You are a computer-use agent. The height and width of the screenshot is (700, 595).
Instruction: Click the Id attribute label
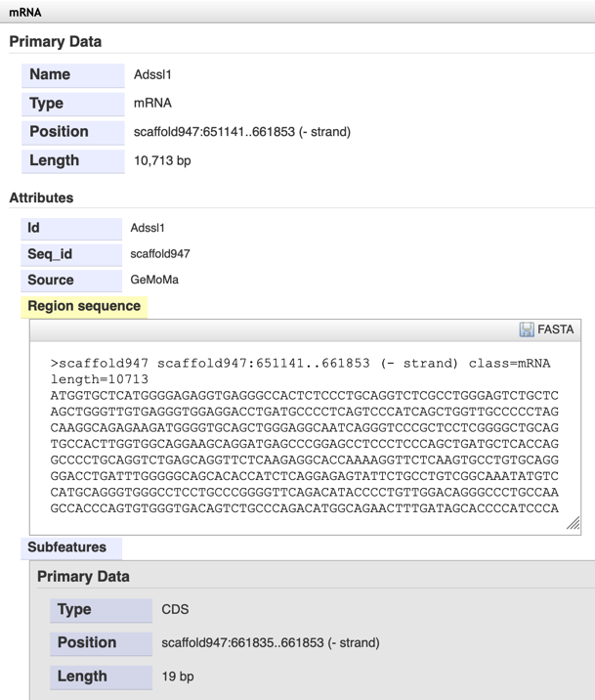point(33,228)
